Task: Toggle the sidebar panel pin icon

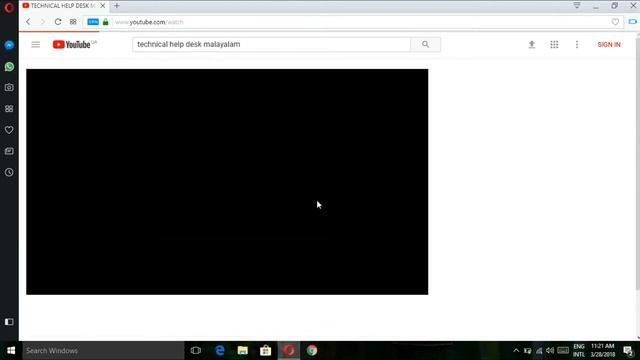Action: coord(9,322)
